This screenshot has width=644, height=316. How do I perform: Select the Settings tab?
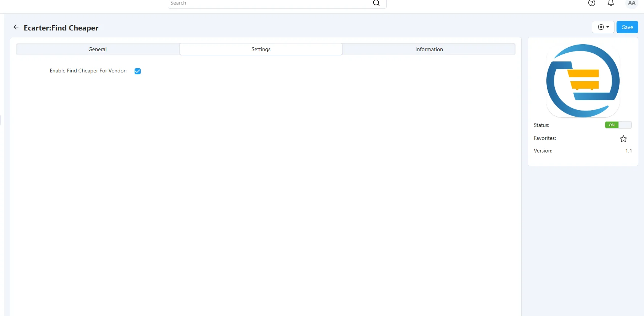261,49
